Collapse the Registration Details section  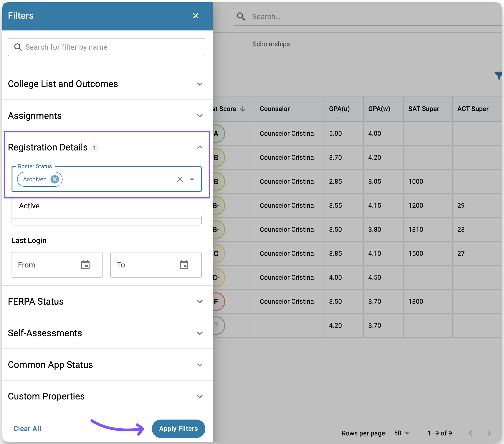(x=200, y=147)
